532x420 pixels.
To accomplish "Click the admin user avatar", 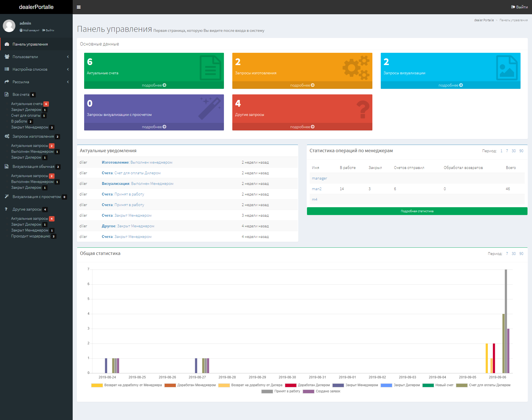I will 9,26.
